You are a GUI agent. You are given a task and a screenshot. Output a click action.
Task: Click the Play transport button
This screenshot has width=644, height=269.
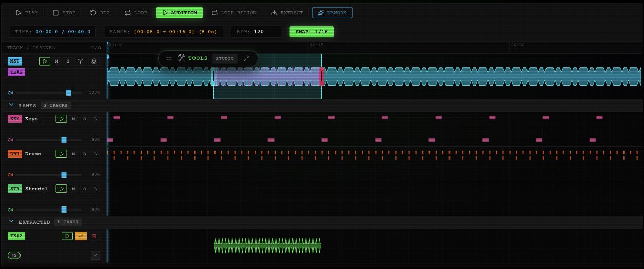tap(27, 13)
